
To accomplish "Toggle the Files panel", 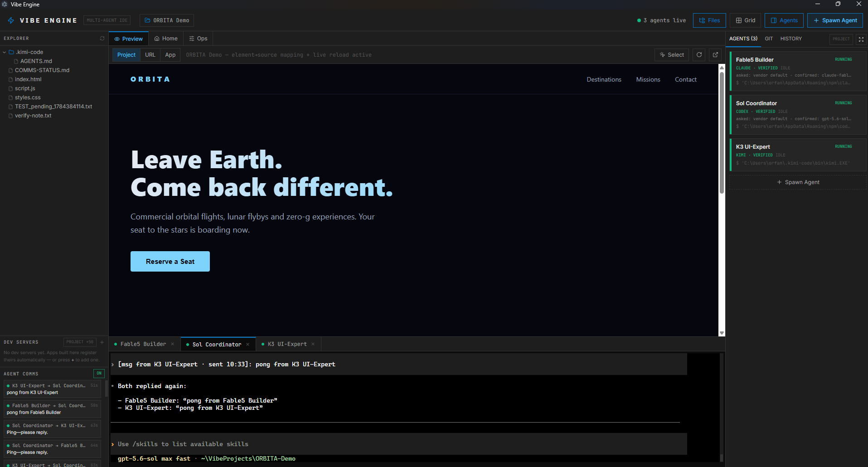I will click(709, 20).
